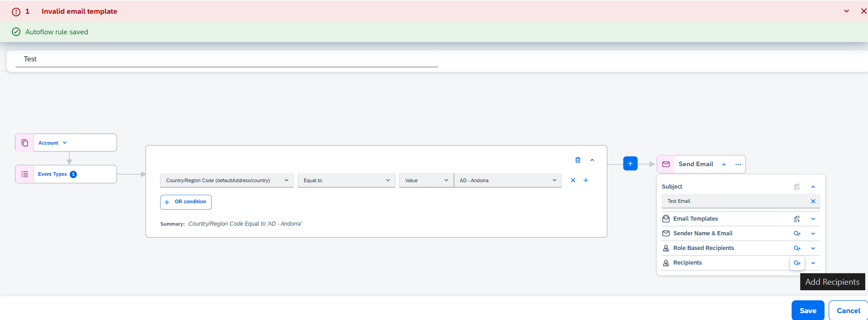
Task: Click the 'Subject' section label
Action: coord(672,187)
